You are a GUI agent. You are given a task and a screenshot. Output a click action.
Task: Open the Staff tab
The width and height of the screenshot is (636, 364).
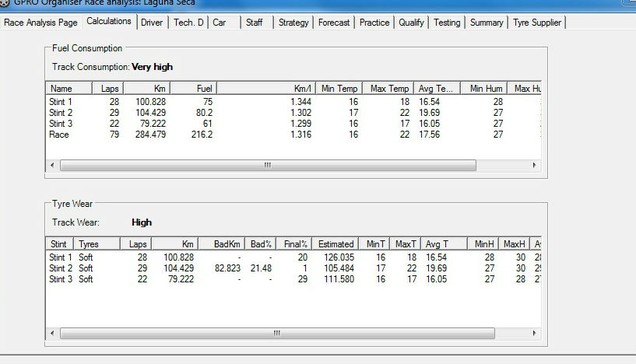pos(255,23)
